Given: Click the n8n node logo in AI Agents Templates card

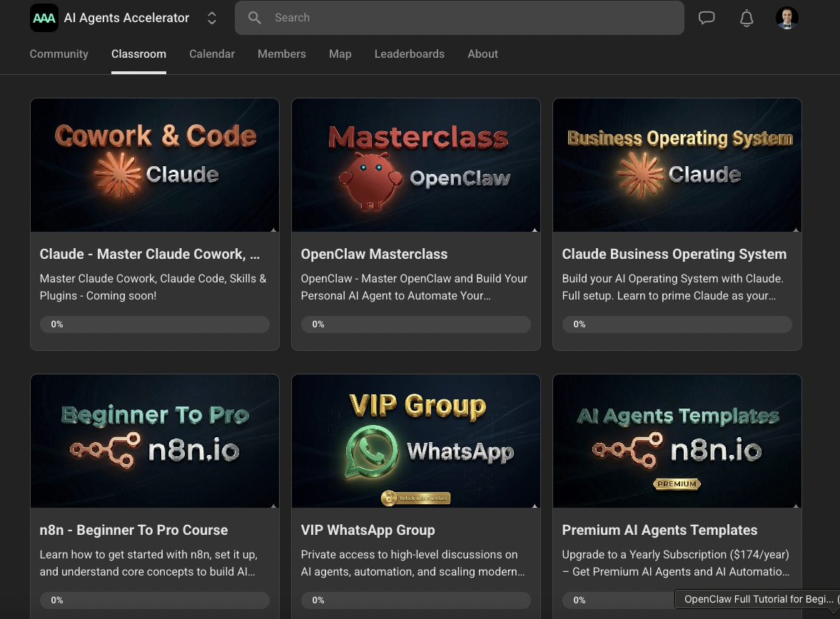Looking at the screenshot, I should (628, 450).
